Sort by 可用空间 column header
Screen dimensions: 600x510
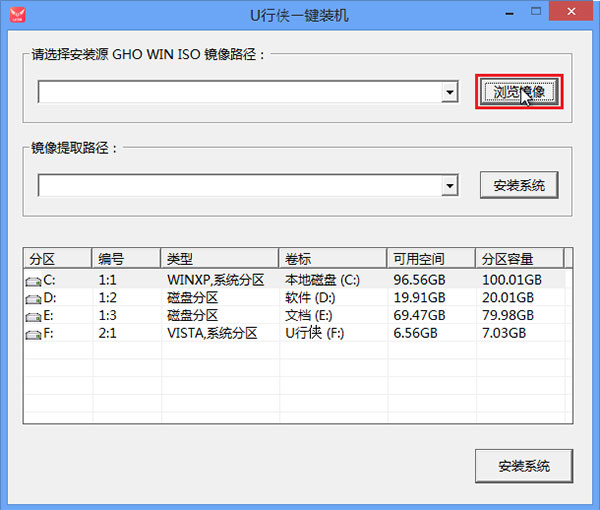(x=431, y=259)
